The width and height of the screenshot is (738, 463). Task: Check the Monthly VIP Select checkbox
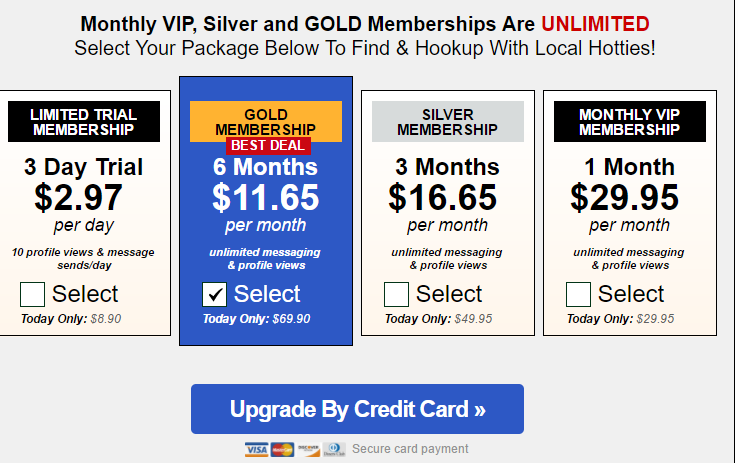click(x=578, y=295)
